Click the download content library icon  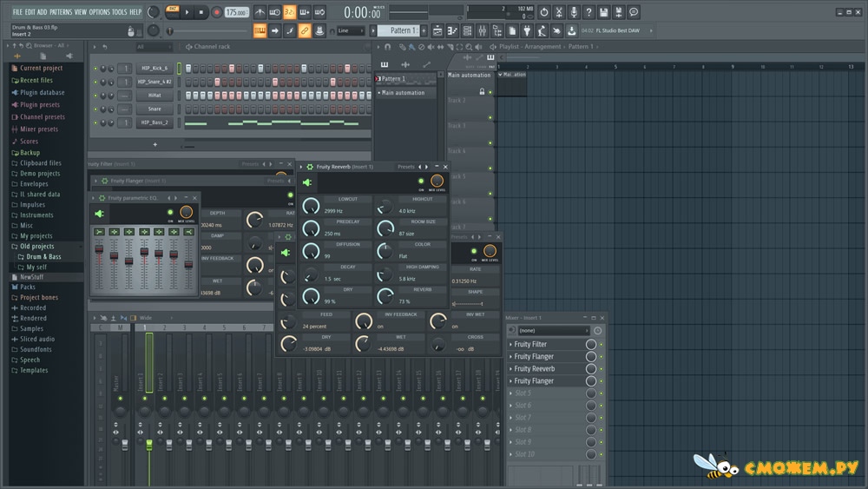point(572,31)
